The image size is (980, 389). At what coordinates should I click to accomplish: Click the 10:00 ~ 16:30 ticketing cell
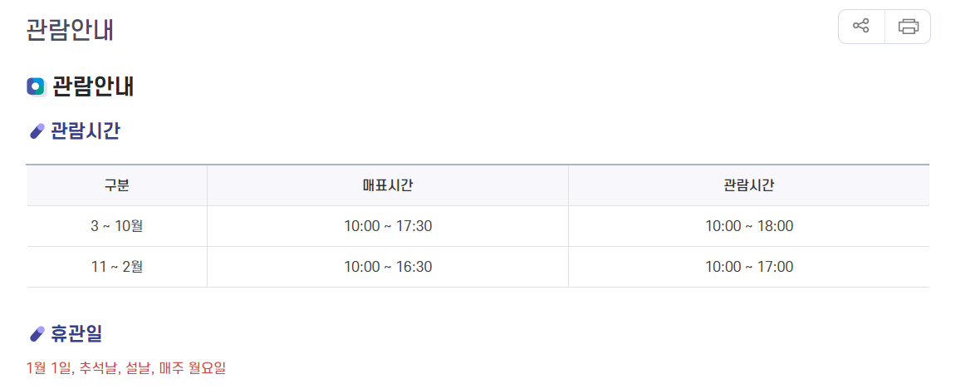[x=388, y=267]
